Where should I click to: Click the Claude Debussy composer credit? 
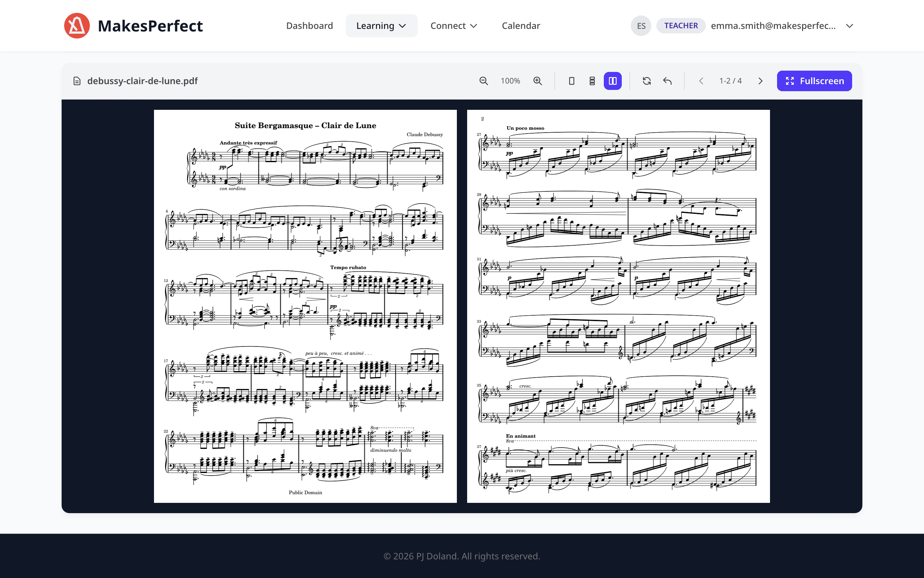point(424,135)
